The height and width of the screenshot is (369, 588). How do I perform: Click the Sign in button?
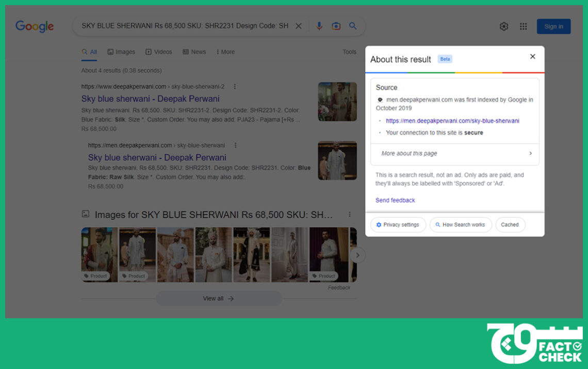coord(553,26)
